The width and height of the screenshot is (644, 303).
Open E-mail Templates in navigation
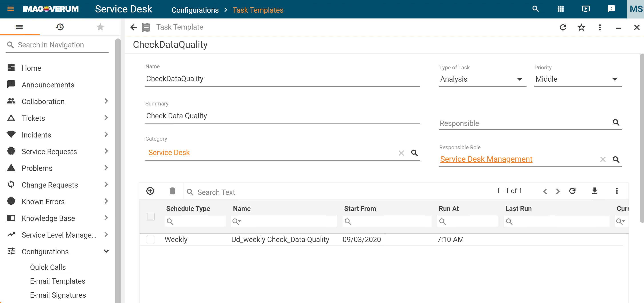point(57,281)
